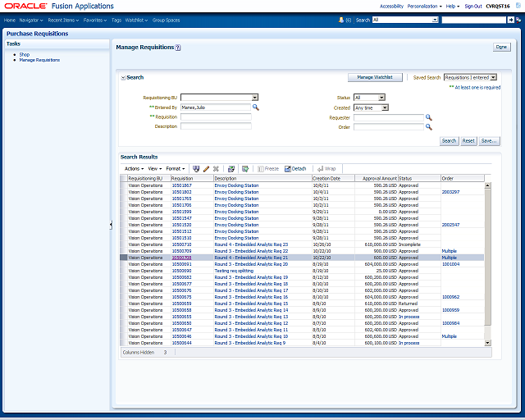Click the results scrollbar up arrow
Viewport: 525px width, 420px height.
487,185
